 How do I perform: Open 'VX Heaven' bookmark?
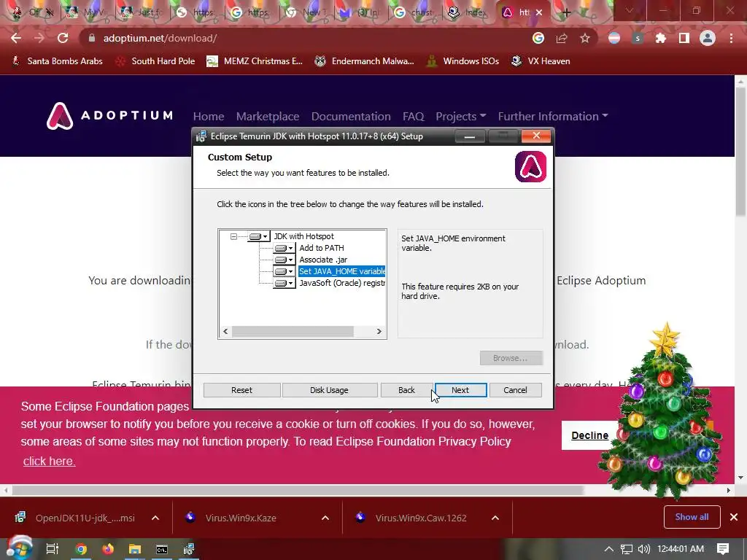click(541, 61)
